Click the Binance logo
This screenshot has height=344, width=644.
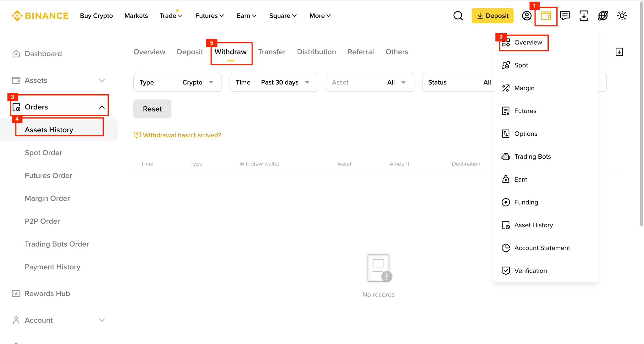click(40, 16)
